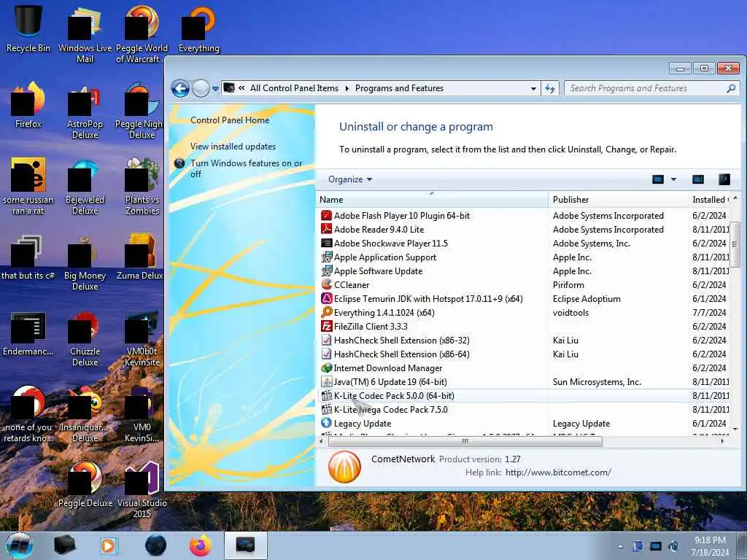747x560 pixels.
Task: Click the scroll-left arrow of the list
Action: click(321, 441)
